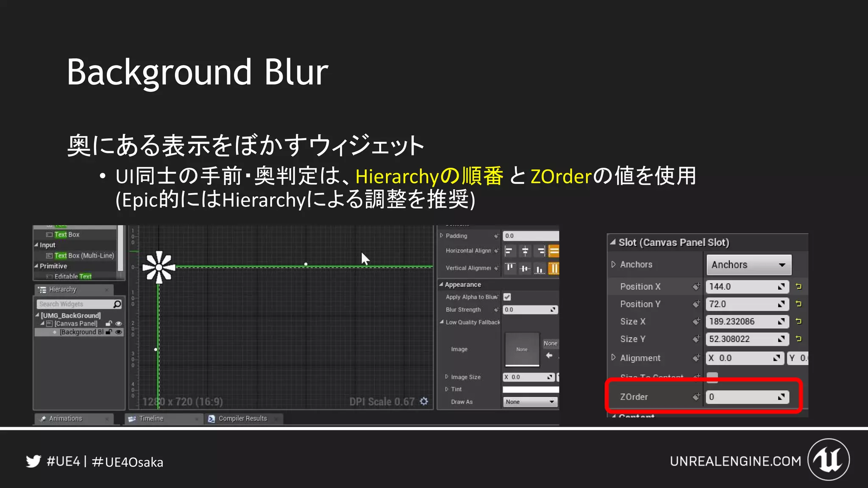This screenshot has width=868, height=488.
Task: Reset Position Y with the yellow arrow
Action: [x=798, y=304]
